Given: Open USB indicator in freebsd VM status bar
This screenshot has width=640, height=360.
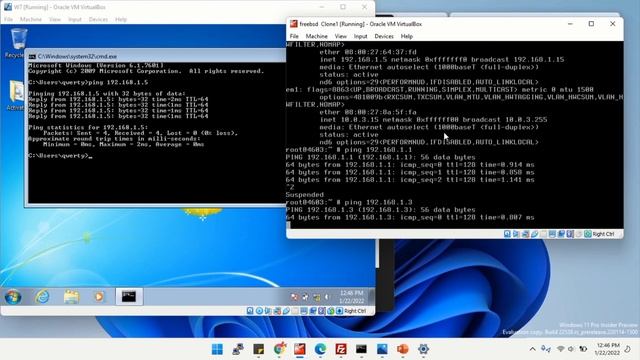Looking at the screenshot, I should [x=534, y=234].
